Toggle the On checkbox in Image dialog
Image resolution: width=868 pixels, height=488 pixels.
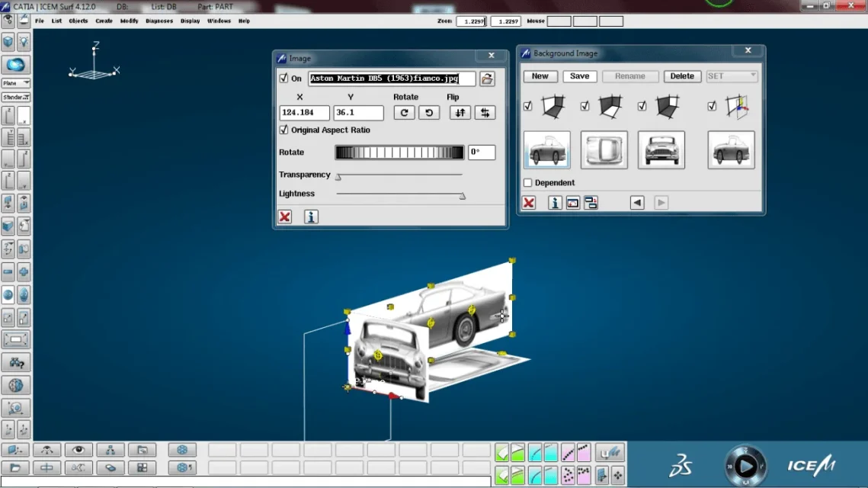[284, 78]
